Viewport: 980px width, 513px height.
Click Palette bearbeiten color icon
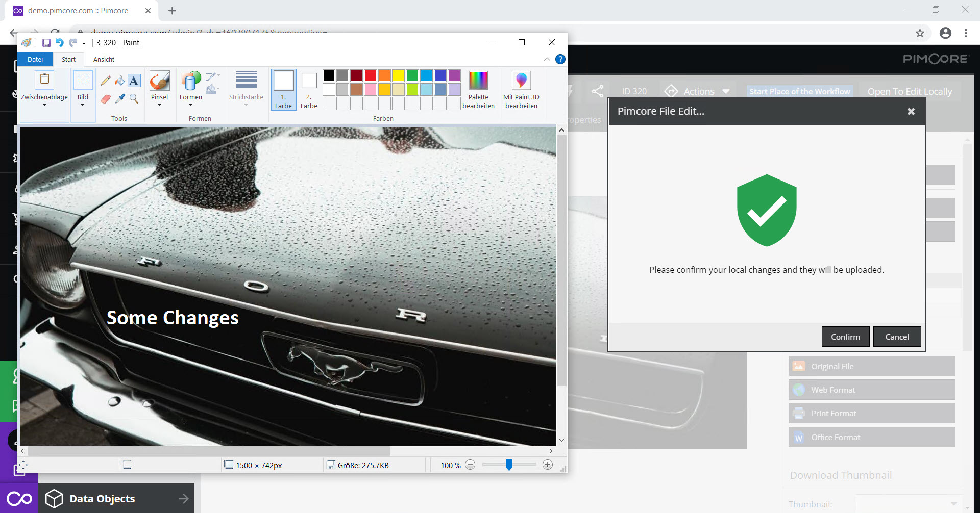pyautogui.click(x=478, y=81)
